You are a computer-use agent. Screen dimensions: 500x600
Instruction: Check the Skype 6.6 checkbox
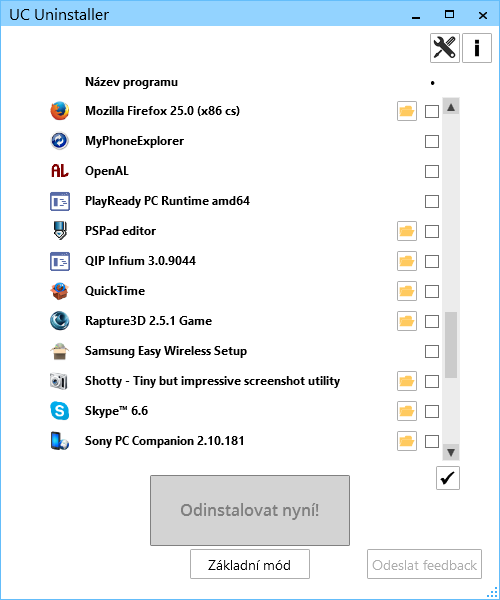432,411
